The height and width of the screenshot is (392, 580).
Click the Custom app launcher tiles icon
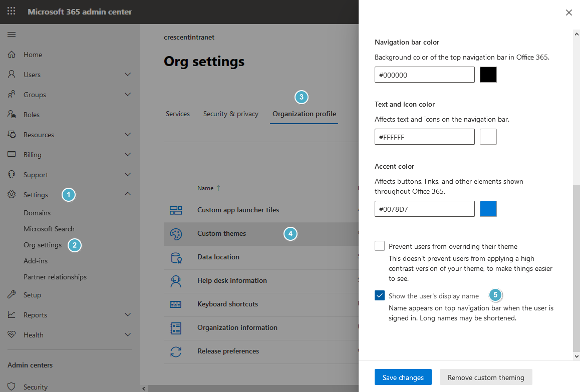(x=176, y=210)
